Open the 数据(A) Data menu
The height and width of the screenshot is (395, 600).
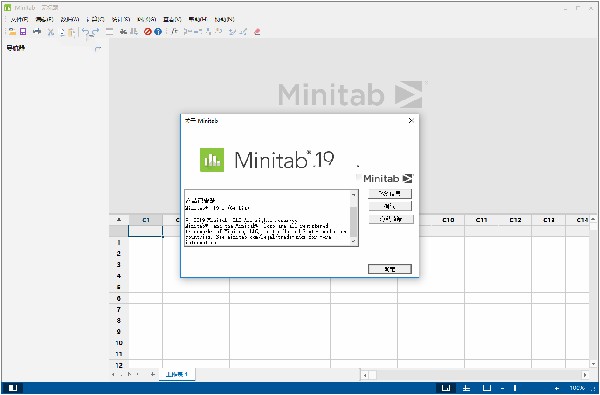pyautogui.click(x=70, y=19)
